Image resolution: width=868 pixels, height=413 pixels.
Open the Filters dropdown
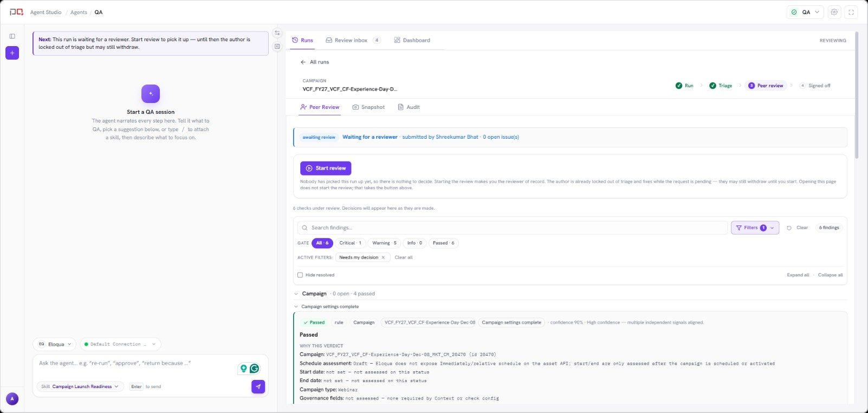point(755,228)
